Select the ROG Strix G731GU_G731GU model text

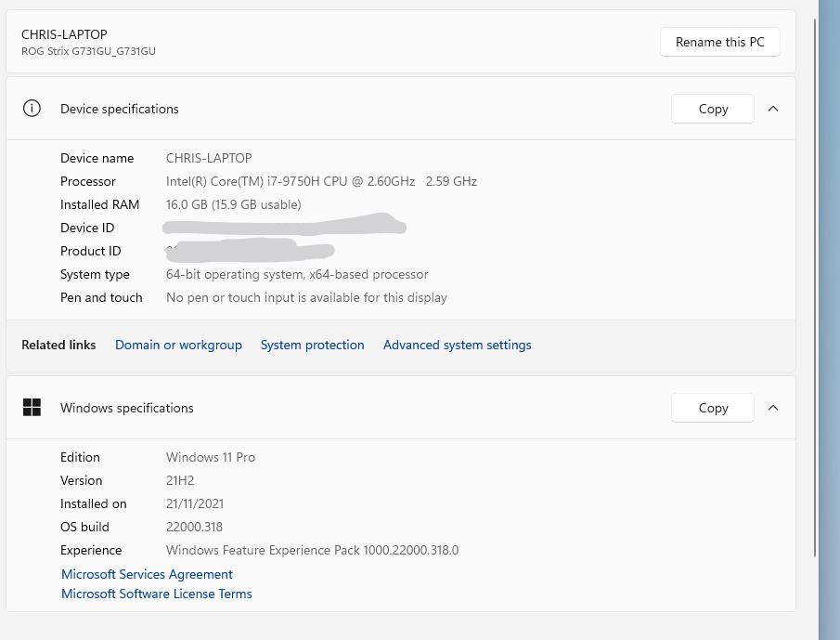[x=88, y=51]
